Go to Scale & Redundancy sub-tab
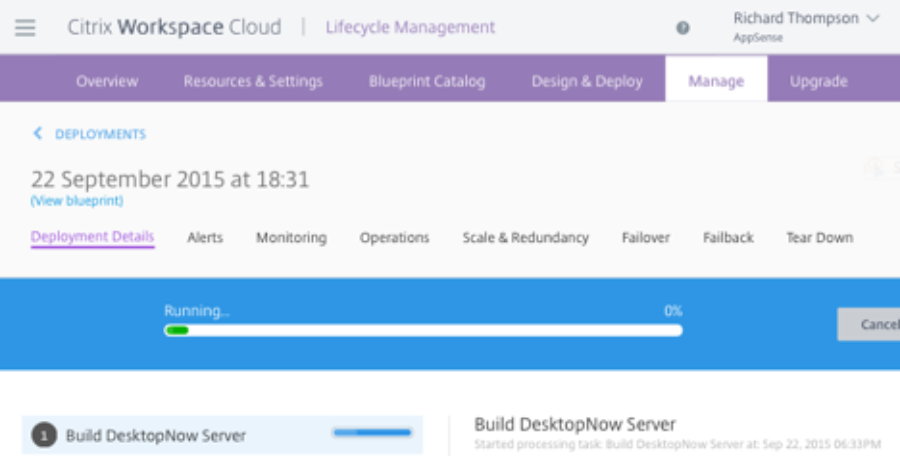This screenshot has width=900, height=456. 526,238
